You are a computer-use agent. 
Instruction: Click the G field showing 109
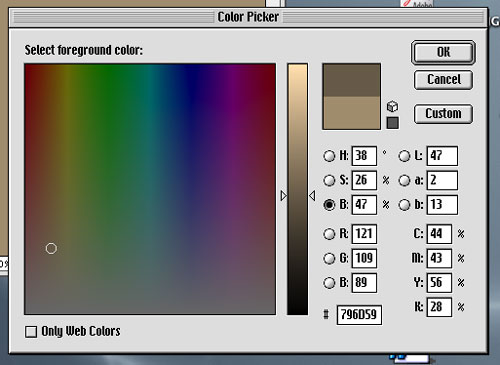(x=364, y=258)
